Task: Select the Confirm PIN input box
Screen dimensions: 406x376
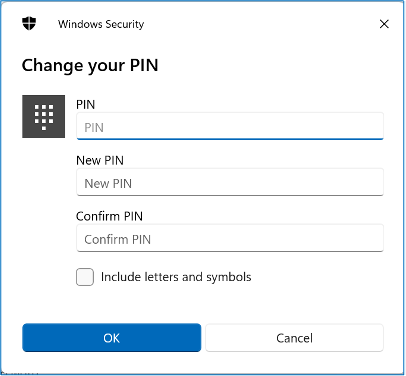Action: click(x=230, y=238)
